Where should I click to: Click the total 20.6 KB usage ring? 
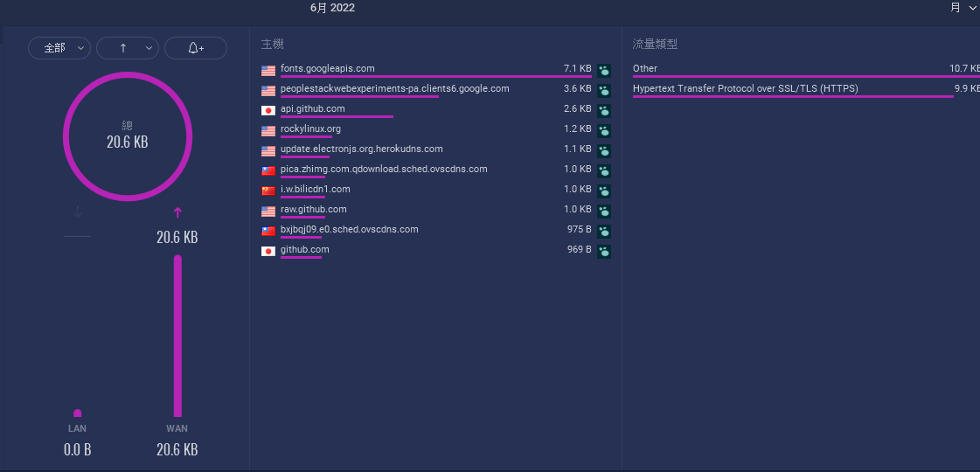[x=128, y=136]
